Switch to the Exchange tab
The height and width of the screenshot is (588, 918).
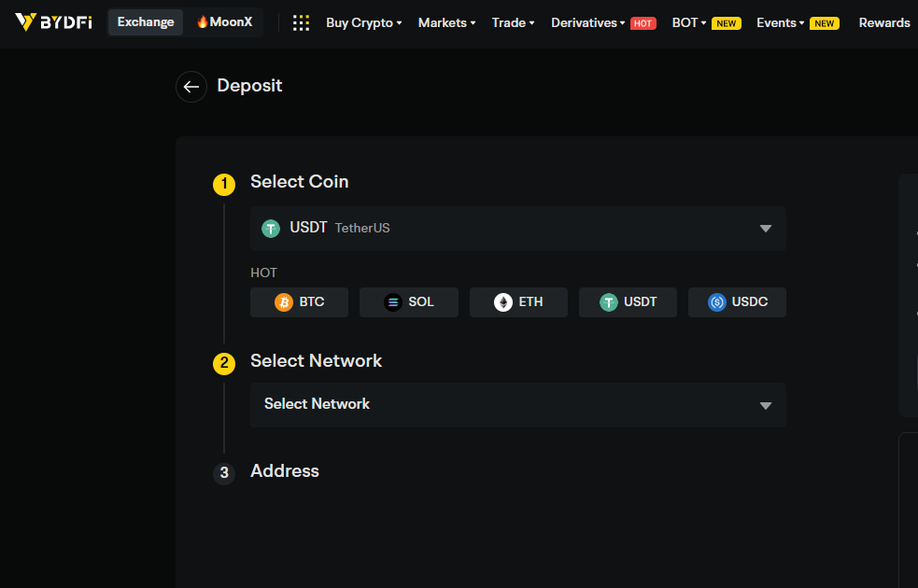(146, 22)
